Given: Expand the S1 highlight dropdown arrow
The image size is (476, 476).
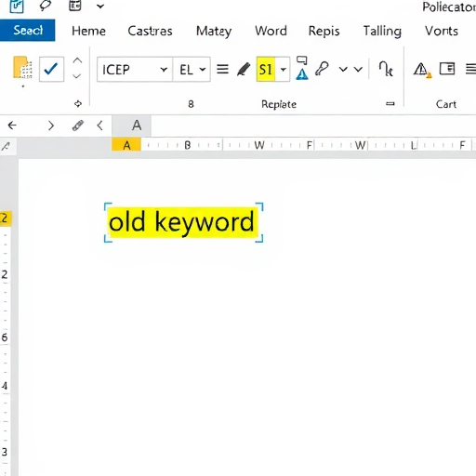Looking at the screenshot, I should point(283,70).
